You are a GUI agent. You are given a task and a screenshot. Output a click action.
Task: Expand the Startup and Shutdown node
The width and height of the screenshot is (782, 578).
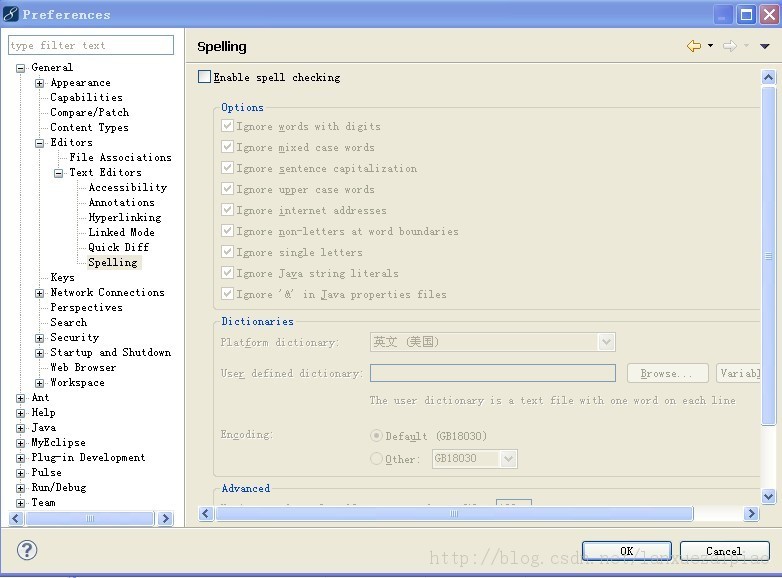click(39, 353)
